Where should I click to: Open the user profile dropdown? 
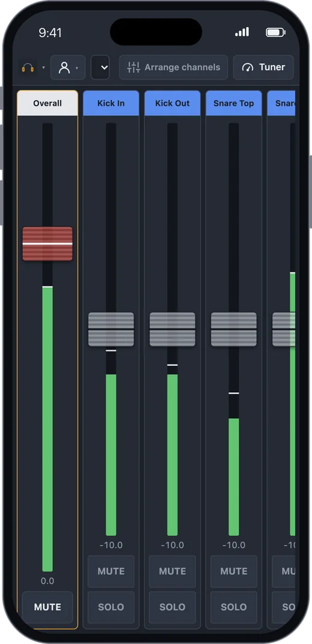[68, 67]
